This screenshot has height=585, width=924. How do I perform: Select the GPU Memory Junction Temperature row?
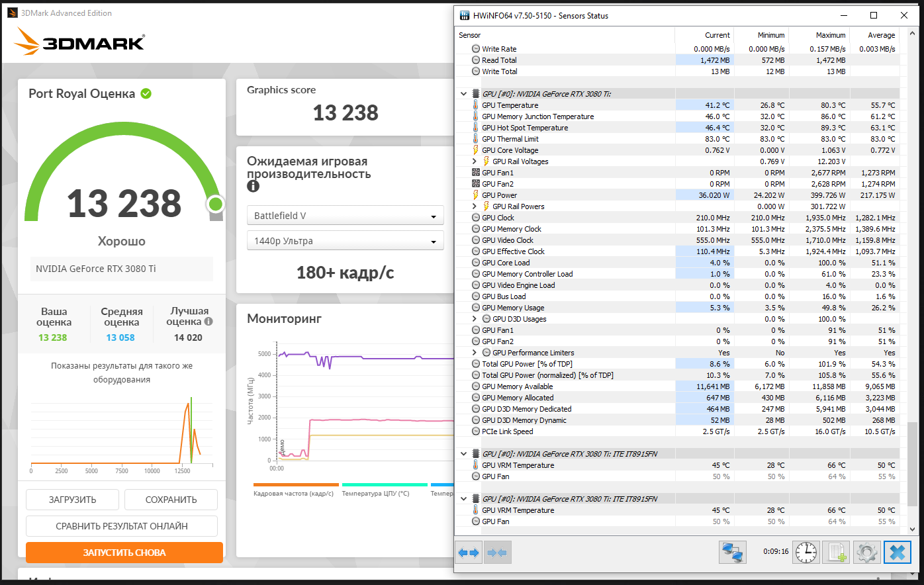click(x=677, y=116)
